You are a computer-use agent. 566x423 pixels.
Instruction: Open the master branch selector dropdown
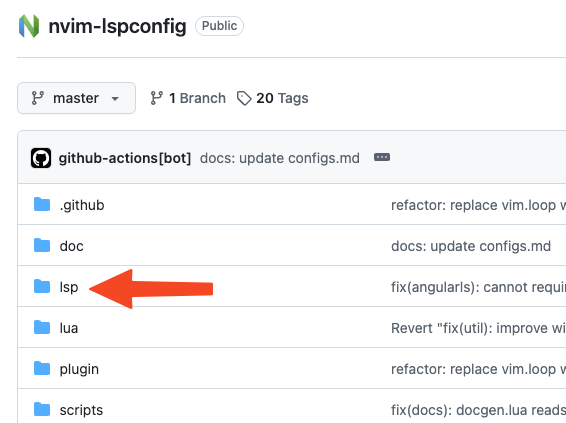point(77,98)
